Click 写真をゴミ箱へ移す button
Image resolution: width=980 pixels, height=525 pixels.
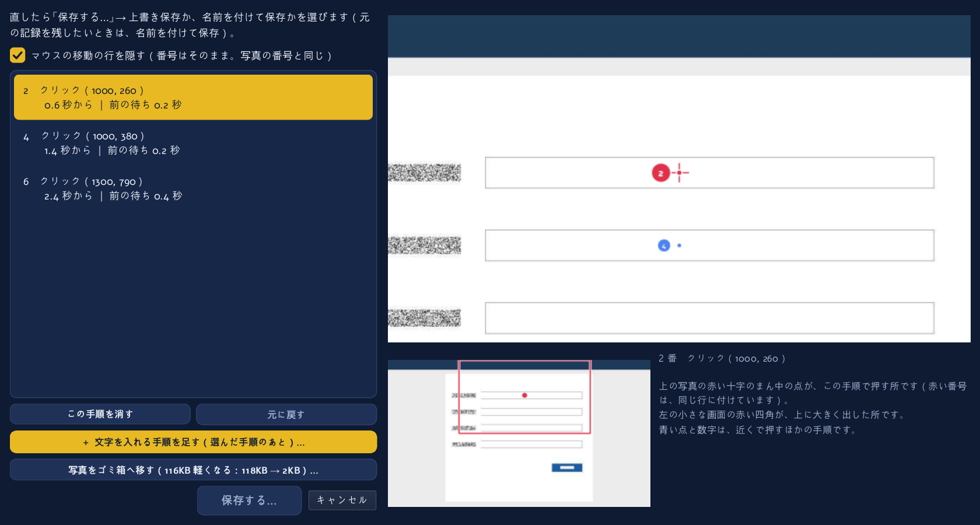pyautogui.click(x=194, y=470)
